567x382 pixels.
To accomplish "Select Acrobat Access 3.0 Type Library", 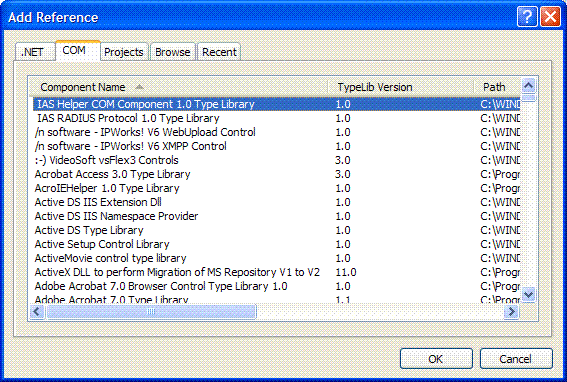I will [x=276, y=174].
